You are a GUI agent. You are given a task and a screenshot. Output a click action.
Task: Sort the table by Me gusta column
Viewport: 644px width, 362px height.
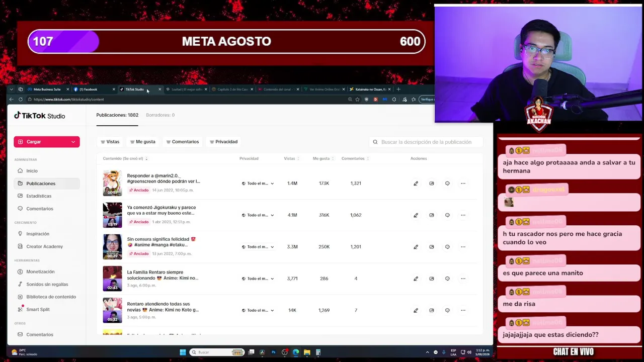(324, 158)
